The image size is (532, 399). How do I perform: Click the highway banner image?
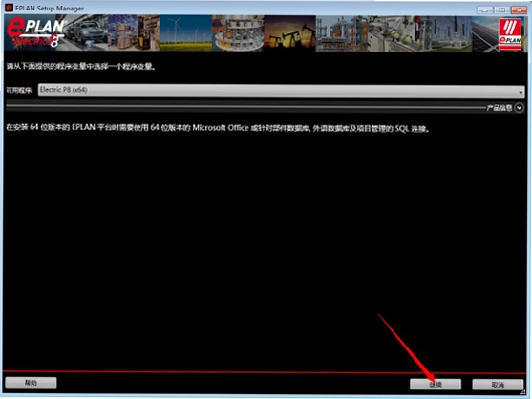click(485, 33)
